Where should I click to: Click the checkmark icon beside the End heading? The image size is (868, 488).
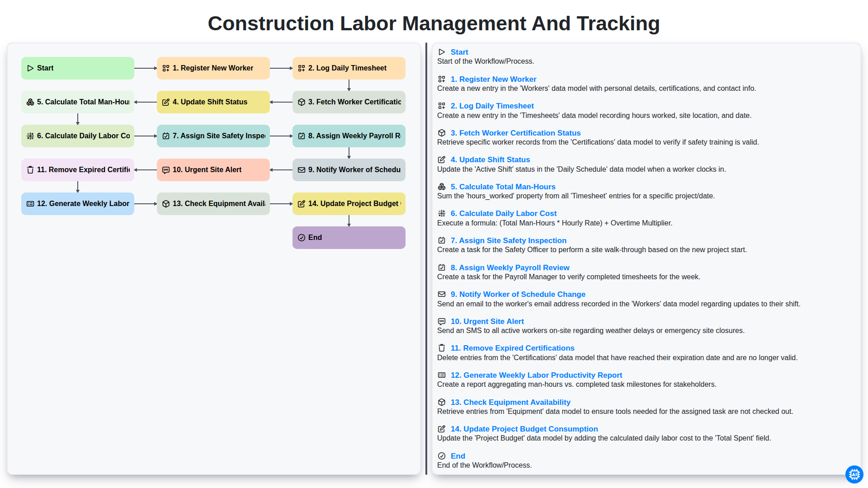point(442,456)
